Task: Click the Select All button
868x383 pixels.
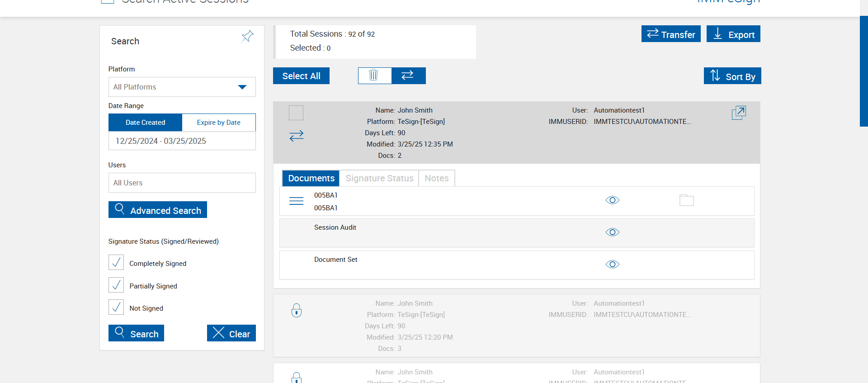Action: [x=301, y=76]
